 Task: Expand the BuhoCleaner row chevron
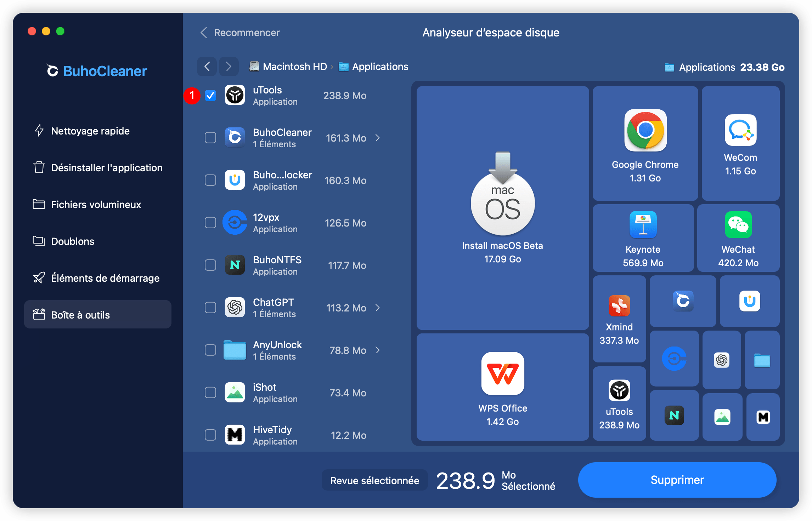click(378, 138)
